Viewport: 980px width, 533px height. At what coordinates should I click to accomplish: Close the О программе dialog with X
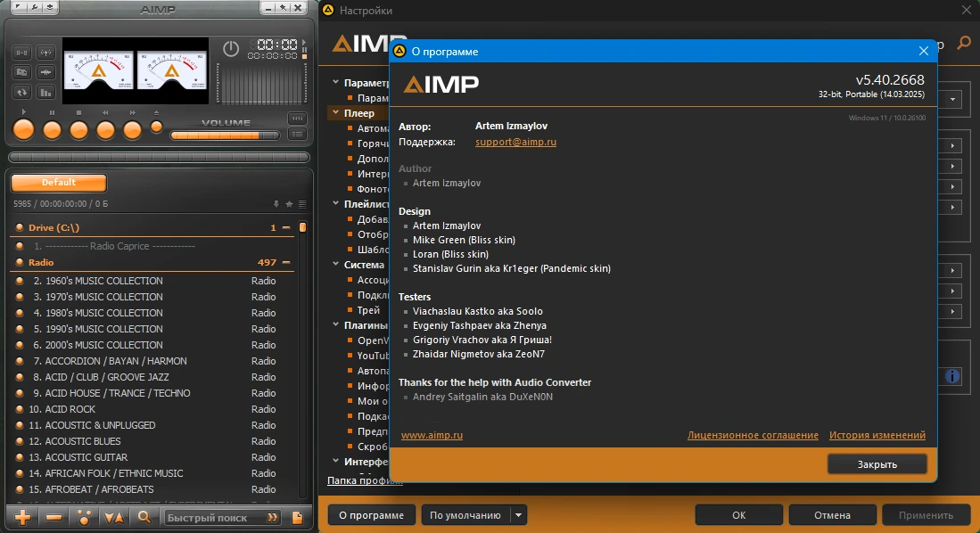coord(924,51)
